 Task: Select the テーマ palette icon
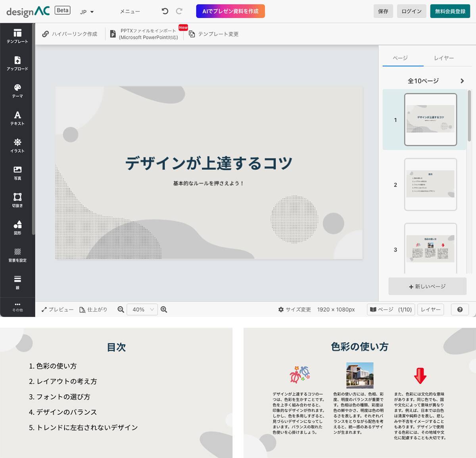pyautogui.click(x=17, y=90)
